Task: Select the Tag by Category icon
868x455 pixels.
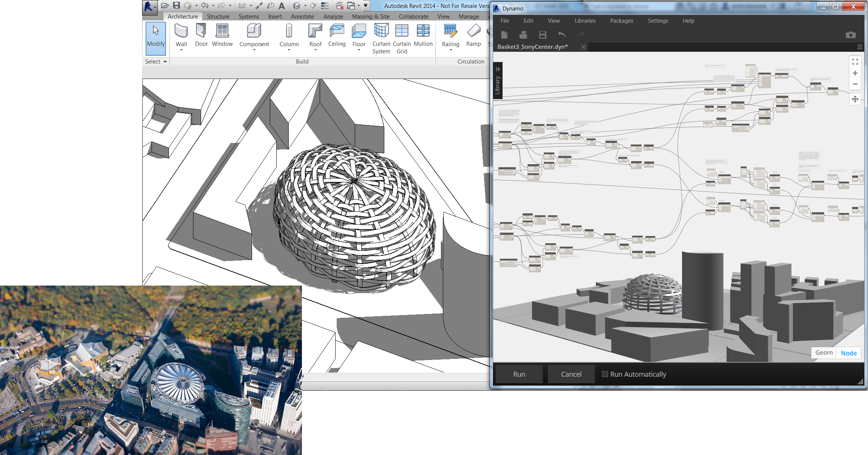Action: (x=270, y=5)
